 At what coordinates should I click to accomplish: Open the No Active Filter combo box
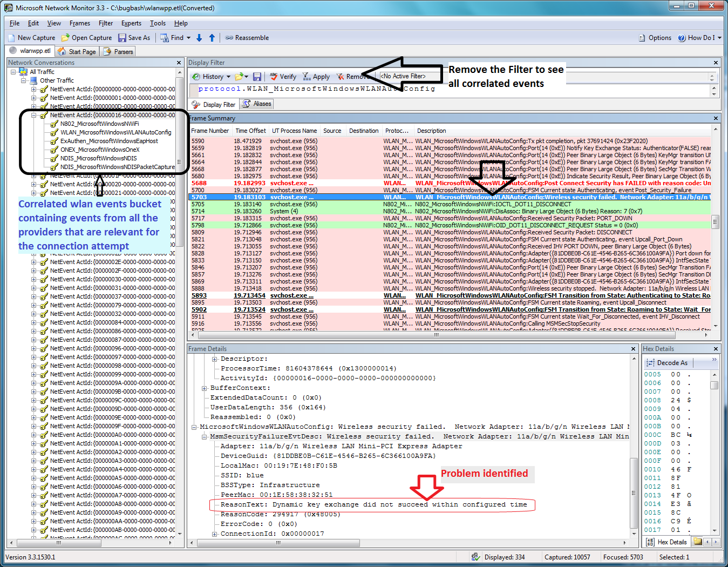547,77
